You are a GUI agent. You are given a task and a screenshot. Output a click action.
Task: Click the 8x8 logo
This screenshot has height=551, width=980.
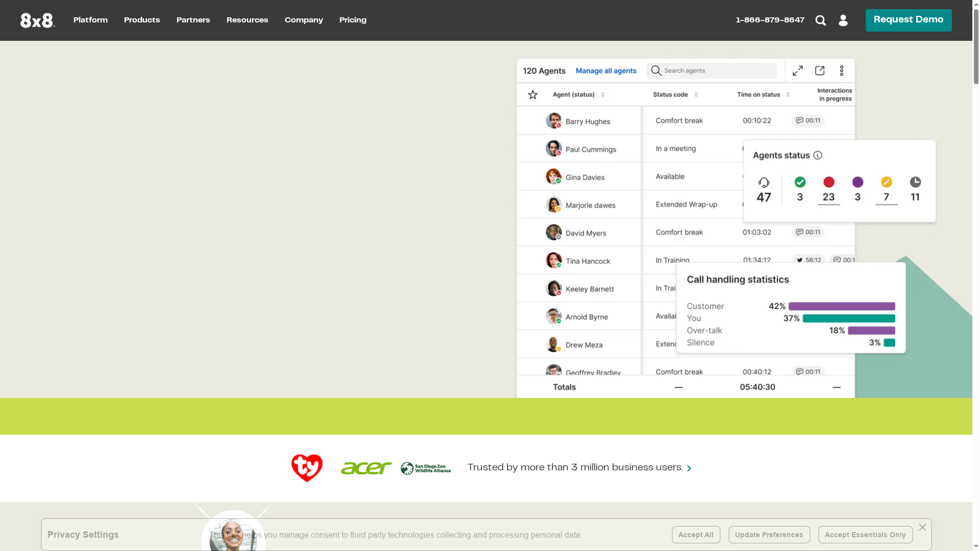click(x=37, y=20)
